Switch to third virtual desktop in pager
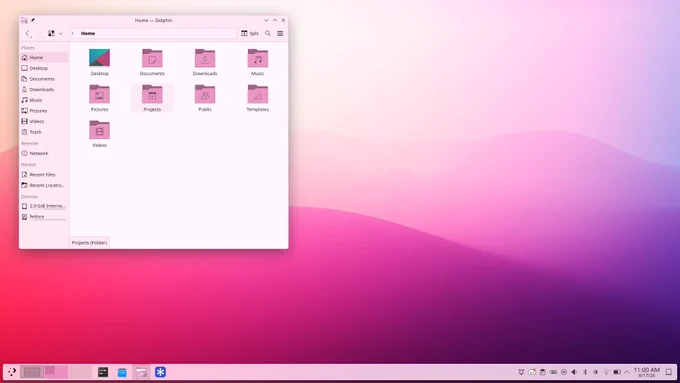Screen dimensions: 680x383 (x=80, y=372)
